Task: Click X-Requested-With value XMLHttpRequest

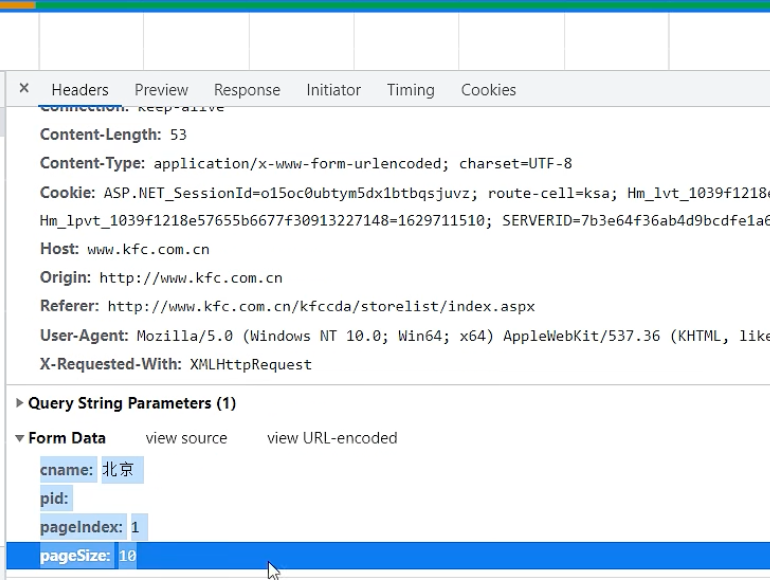Action: (250, 364)
